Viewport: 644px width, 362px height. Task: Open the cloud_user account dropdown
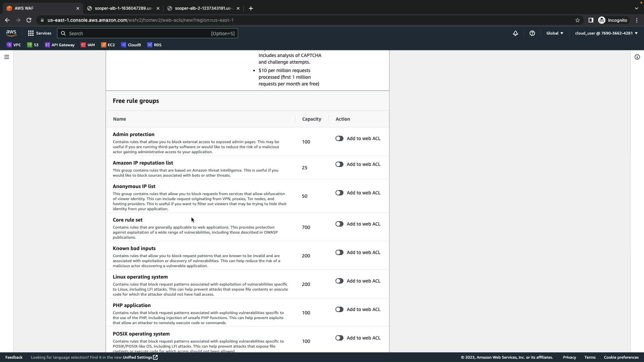pos(606,33)
